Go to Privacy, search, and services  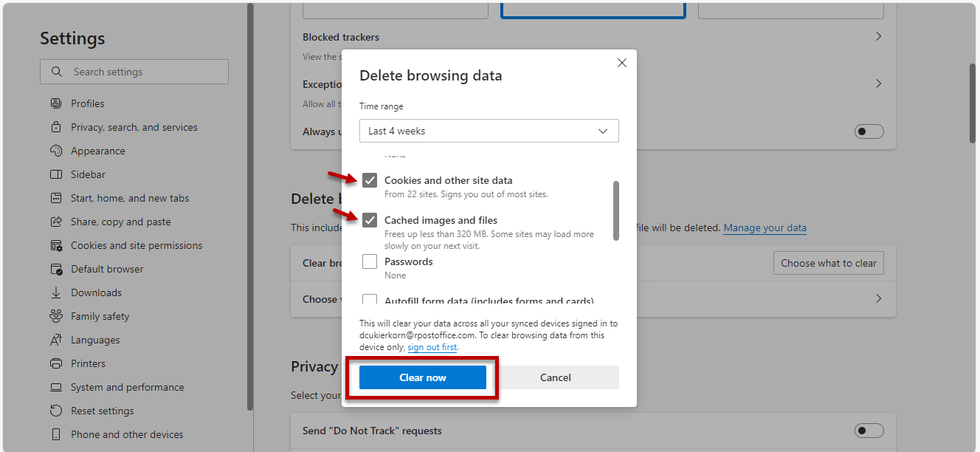pyautogui.click(x=134, y=127)
